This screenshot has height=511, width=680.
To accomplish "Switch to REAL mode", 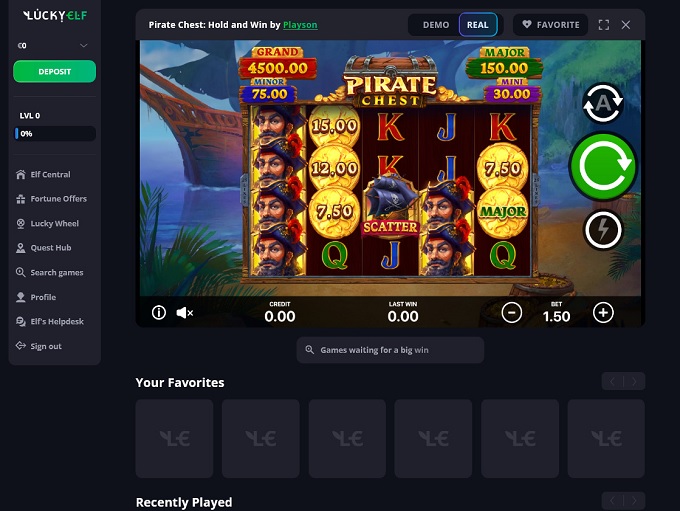I will pyautogui.click(x=477, y=25).
